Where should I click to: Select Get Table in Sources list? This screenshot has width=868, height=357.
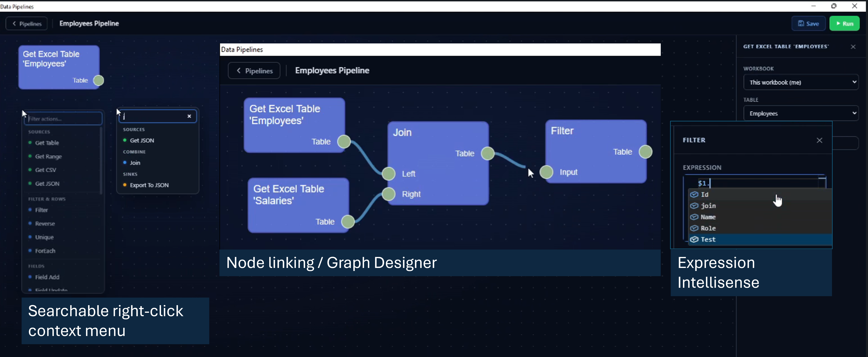click(x=47, y=143)
